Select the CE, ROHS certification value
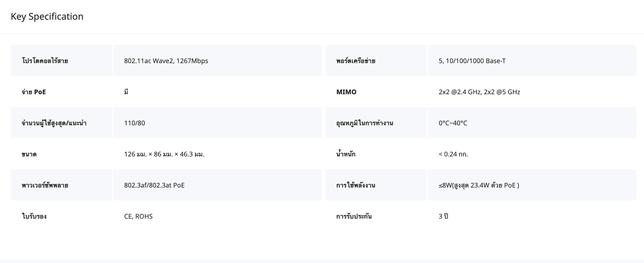This screenshot has height=263, width=644. [x=138, y=216]
